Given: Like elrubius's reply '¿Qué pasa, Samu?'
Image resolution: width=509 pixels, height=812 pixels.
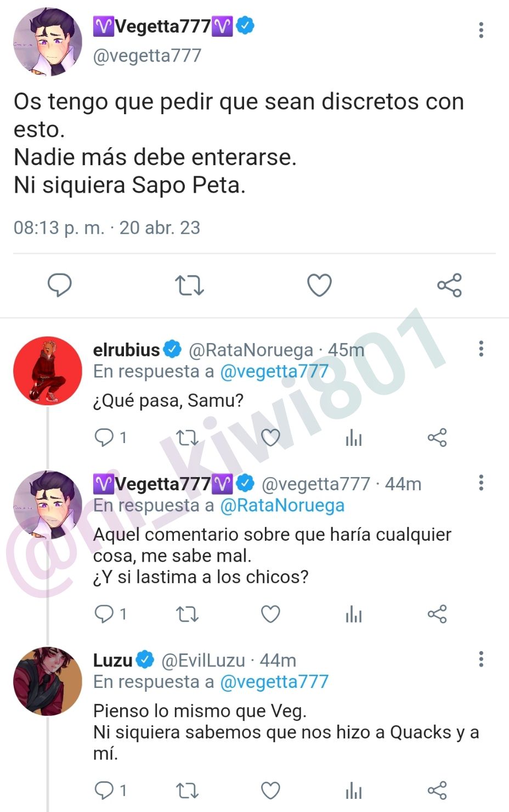Looking at the screenshot, I should pos(270,438).
